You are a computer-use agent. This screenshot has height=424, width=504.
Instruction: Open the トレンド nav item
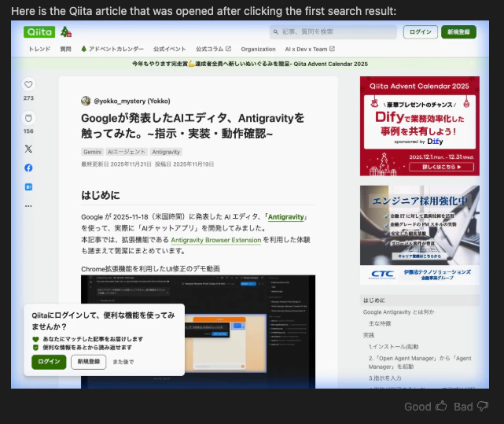39,49
